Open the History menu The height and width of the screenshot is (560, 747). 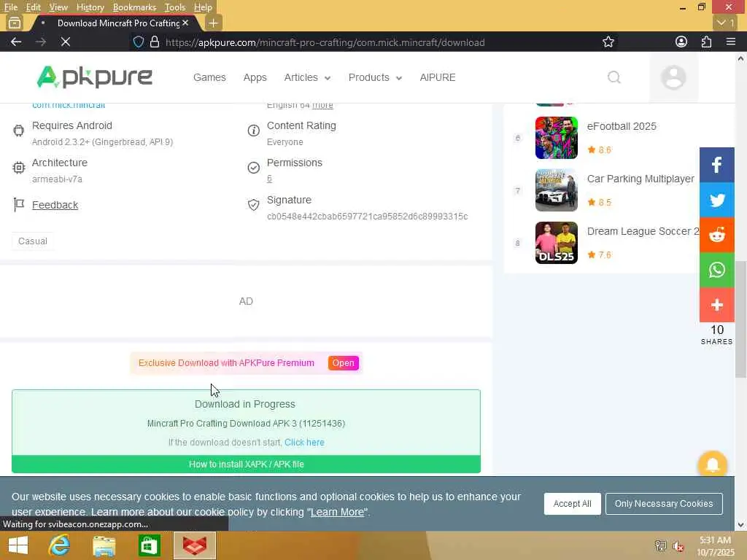90,7
